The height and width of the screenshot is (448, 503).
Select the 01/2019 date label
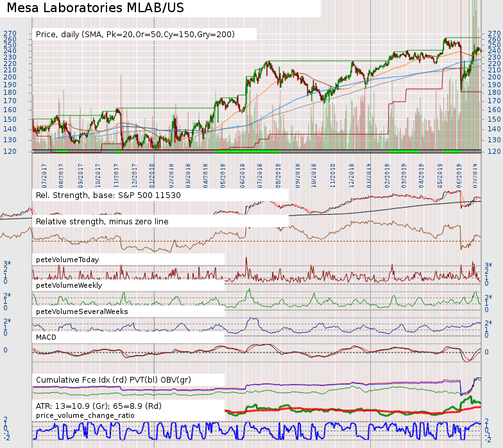coord(368,176)
